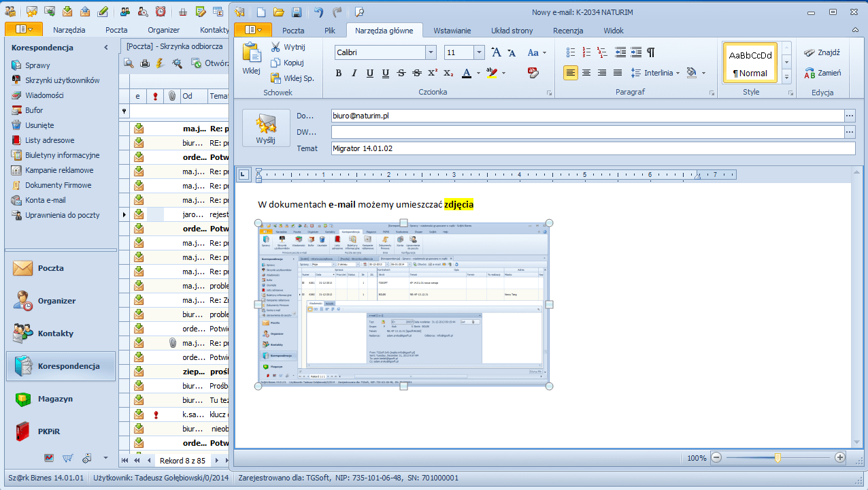868x490 pixels.
Task: Switch to the Widok ribbon tab
Action: [614, 30]
